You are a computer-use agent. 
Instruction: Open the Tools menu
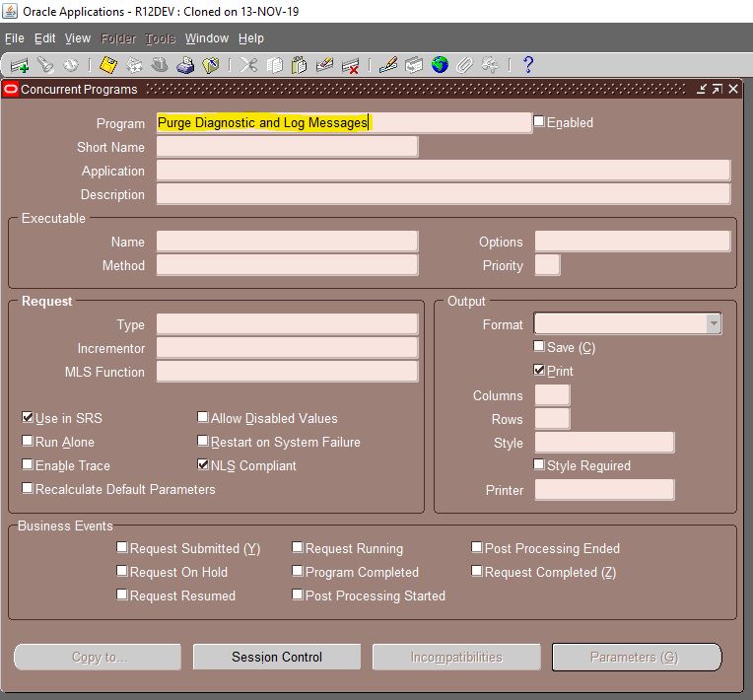tap(161, 37)
